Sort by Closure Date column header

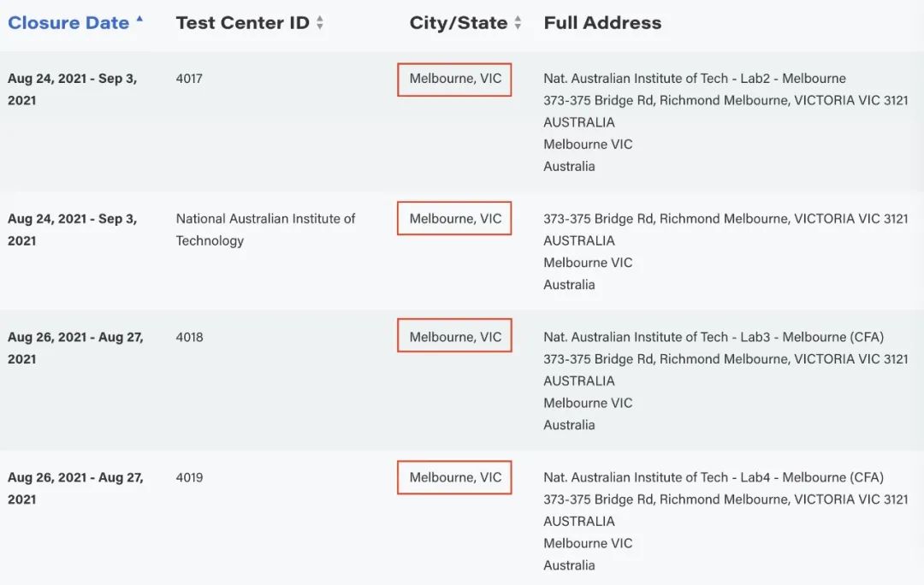[x=68, y=23]
